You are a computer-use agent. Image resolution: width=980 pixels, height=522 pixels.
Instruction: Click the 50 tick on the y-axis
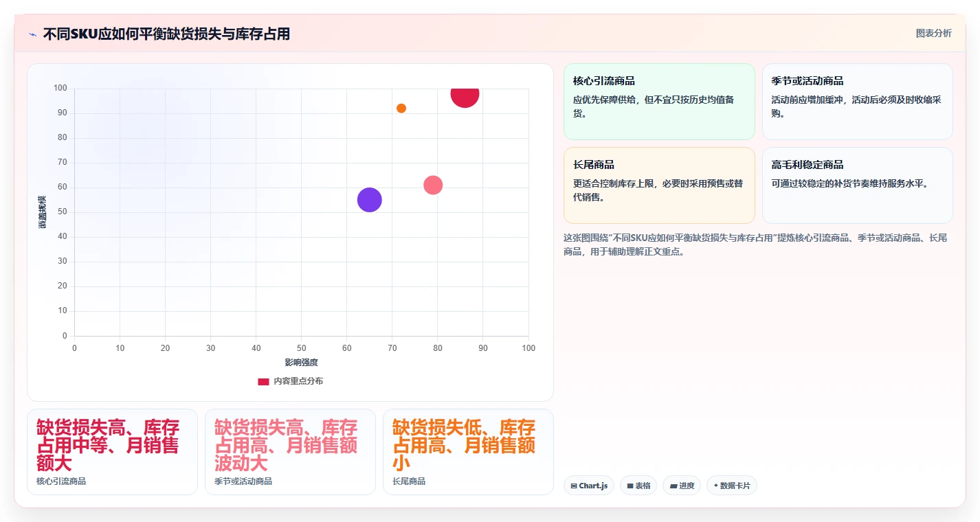[63, 212]
